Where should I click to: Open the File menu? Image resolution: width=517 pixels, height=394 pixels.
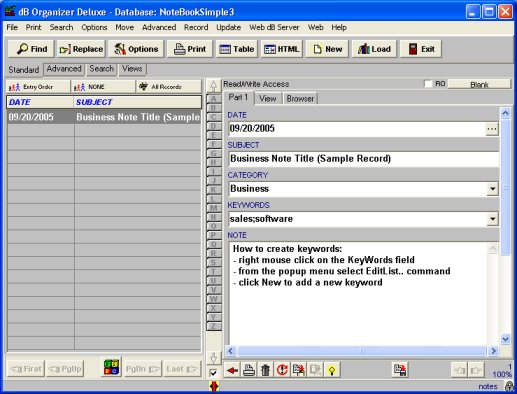pos(12,27)
